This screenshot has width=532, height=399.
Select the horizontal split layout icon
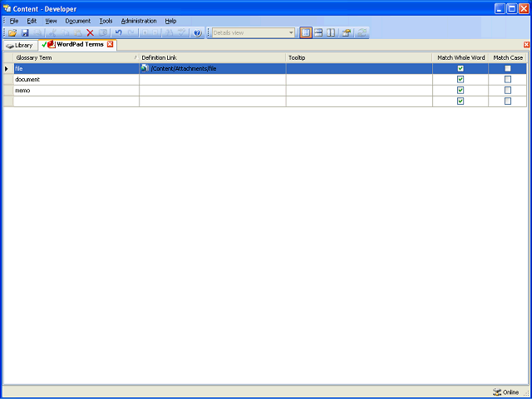pos(318,33)
